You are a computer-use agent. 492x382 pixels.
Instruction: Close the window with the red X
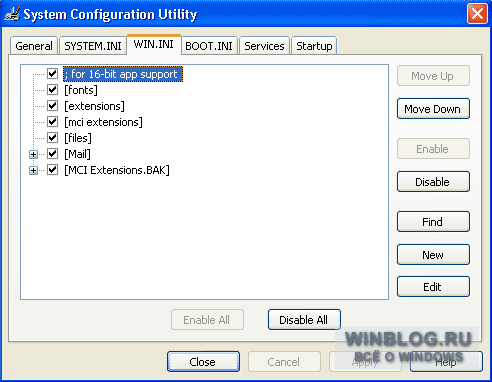click(477, 14)
